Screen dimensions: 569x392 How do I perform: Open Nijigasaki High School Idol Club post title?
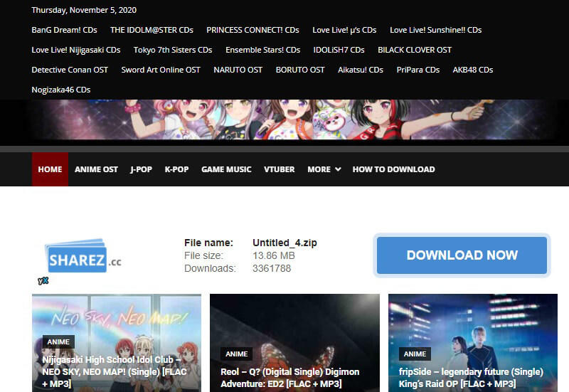pos(115,371)
